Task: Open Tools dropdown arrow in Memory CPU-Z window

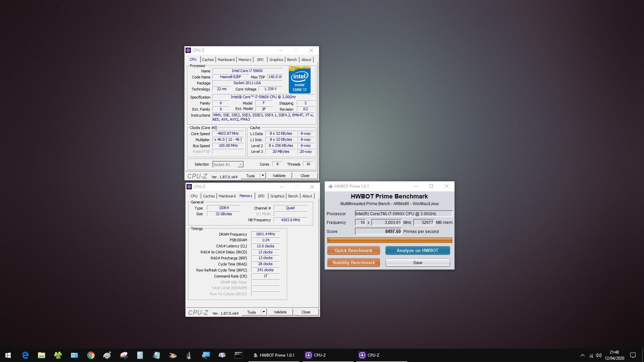Action: (x=264, y=312)
